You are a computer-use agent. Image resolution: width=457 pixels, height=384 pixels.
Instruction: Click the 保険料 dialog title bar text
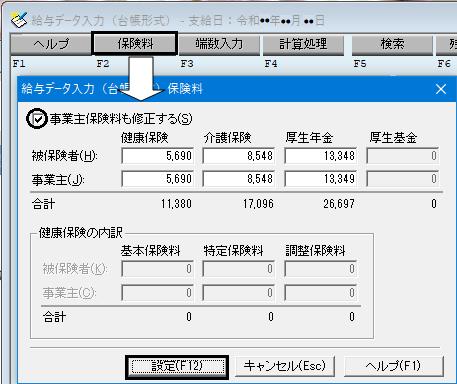pyautogui.click(x=112, y=89)
